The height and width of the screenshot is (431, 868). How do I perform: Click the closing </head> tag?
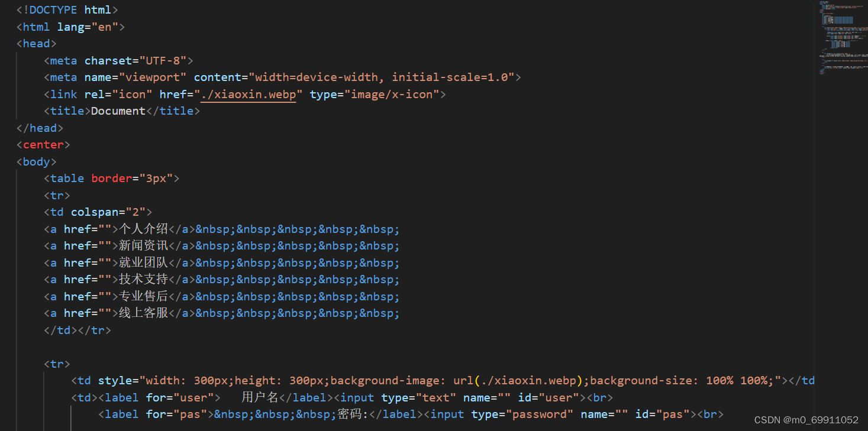click(40, 128)
